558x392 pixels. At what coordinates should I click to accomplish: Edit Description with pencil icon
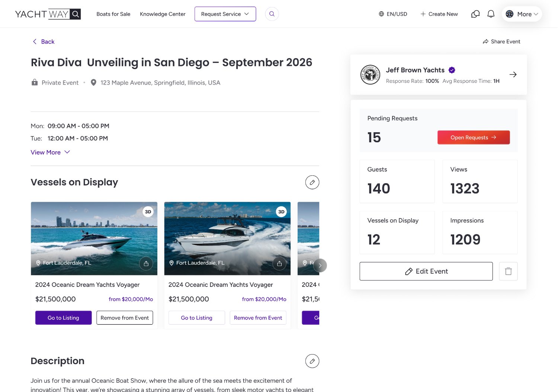[x=312, y=361]
